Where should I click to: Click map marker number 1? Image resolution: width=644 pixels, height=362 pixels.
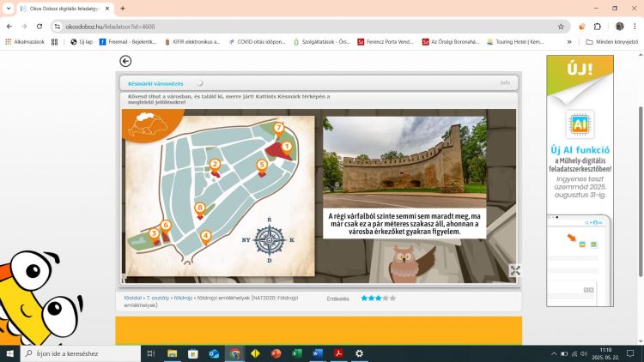coord(287,147)
